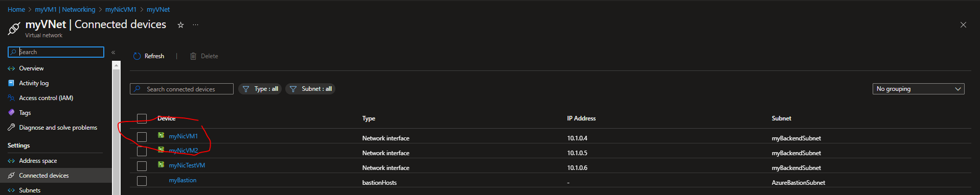Image resolution: width=980 pixels, height=195 pixels.
Task: Click the Activity log icon
Action: pos(11,83)
